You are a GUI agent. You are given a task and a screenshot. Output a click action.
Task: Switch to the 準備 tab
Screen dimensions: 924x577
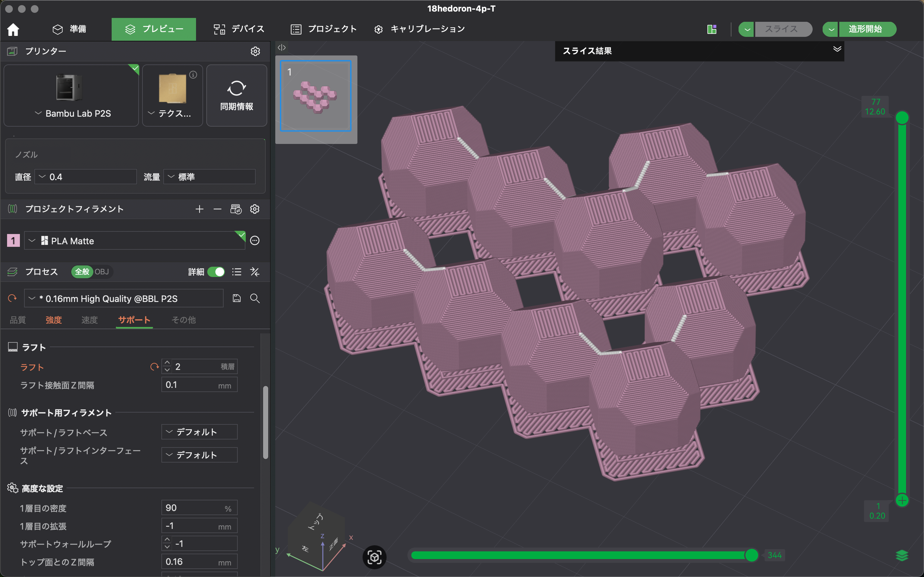tap(70, 29)
